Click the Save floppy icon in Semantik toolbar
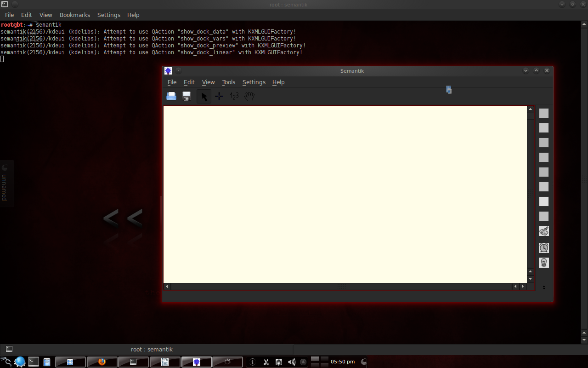This screenshot has height=368, width=588. [187, 96]
